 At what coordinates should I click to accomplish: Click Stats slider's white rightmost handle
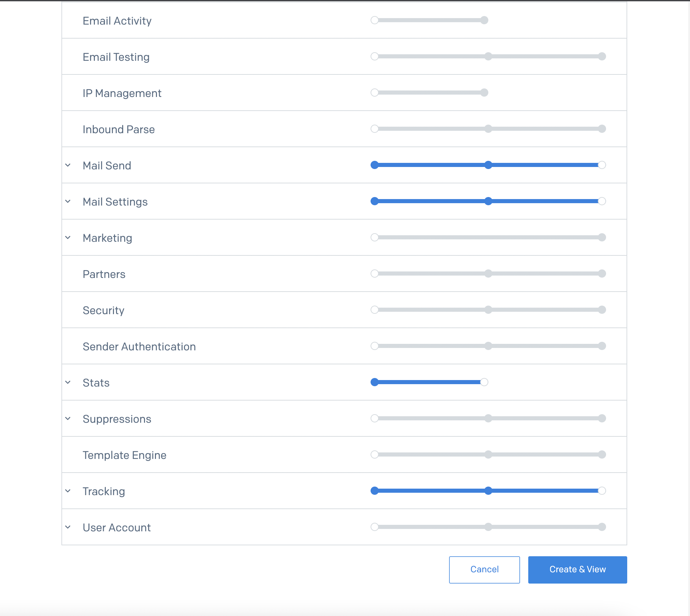[484, 382]
